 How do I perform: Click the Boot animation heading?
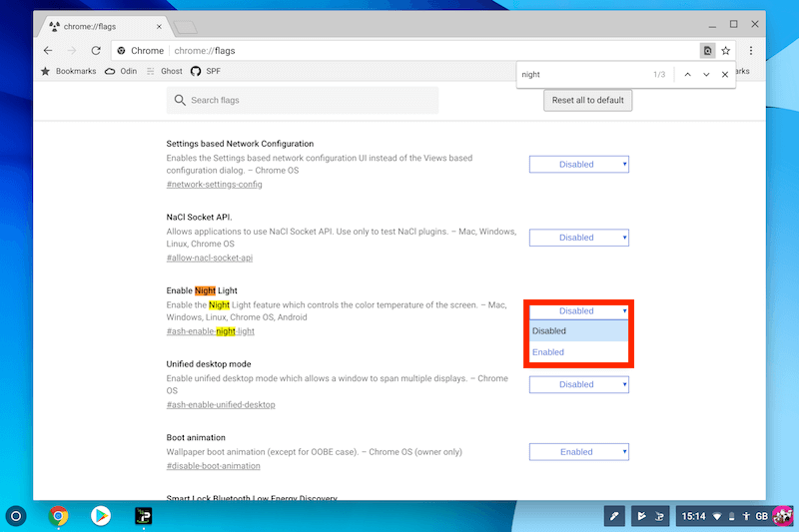(x=196, y=438)
